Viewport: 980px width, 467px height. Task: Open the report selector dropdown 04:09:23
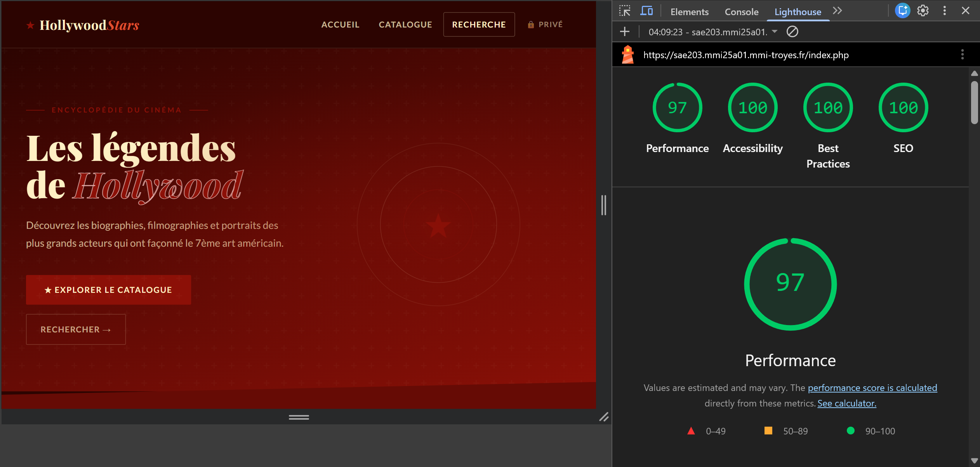click(713, 32)
